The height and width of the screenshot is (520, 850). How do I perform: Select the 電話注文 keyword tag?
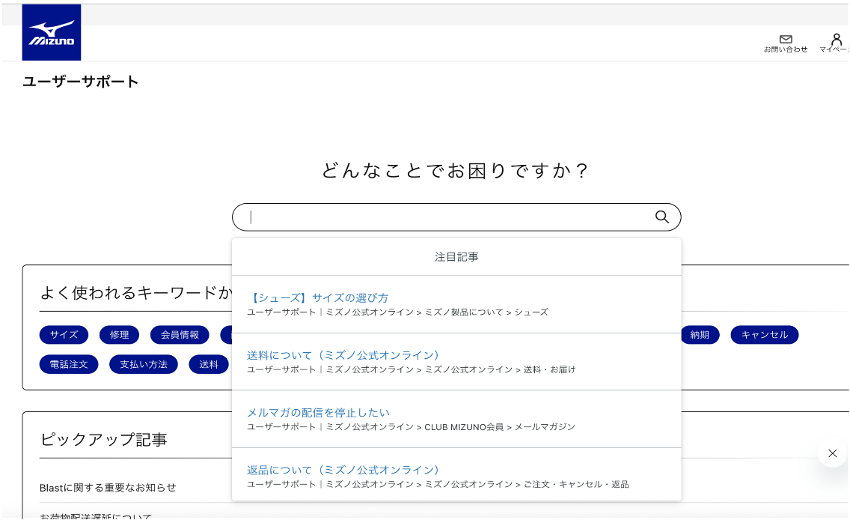tap(69, 364)
